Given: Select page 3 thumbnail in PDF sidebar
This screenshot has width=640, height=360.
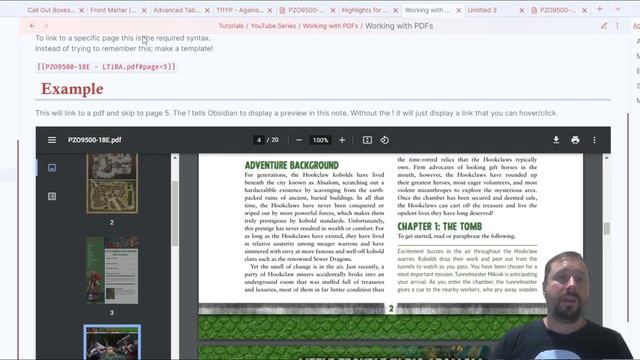Looking at the screenshot, I should point(112,270).
